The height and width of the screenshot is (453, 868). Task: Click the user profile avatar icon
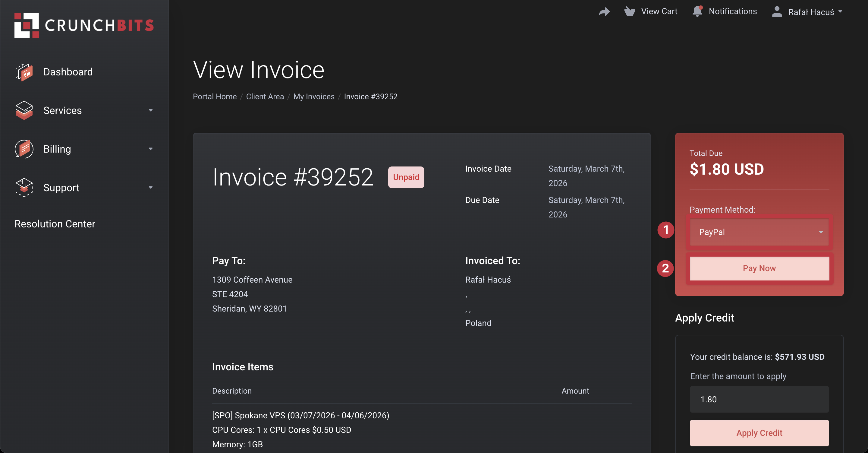(777, 12)
